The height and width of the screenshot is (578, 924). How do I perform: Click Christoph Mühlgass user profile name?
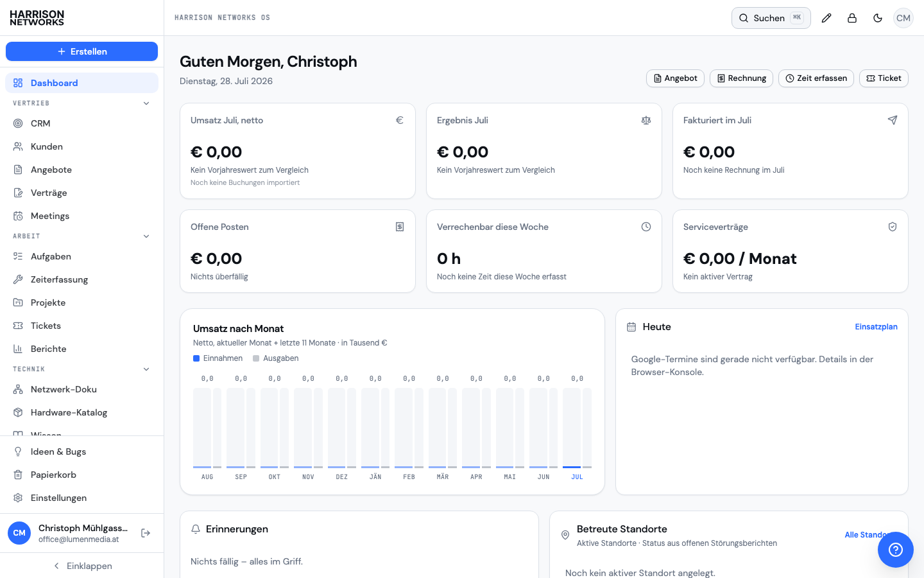[83, 528]
